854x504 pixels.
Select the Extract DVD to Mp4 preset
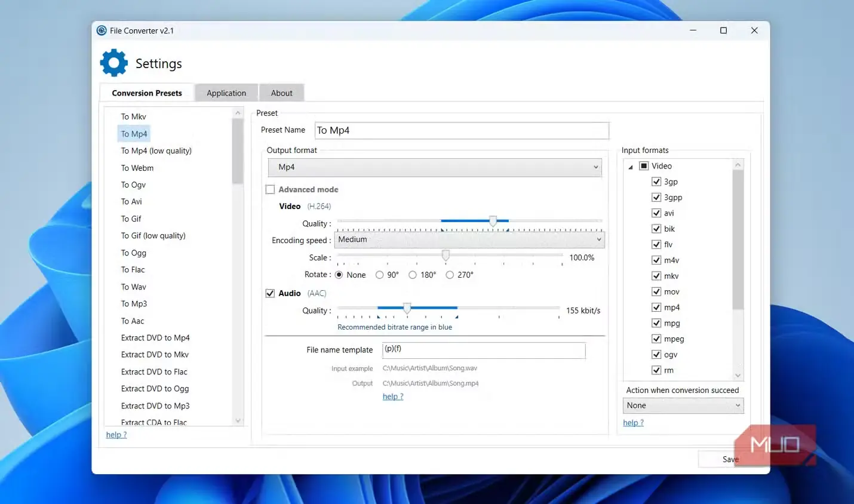coord(155,337)
